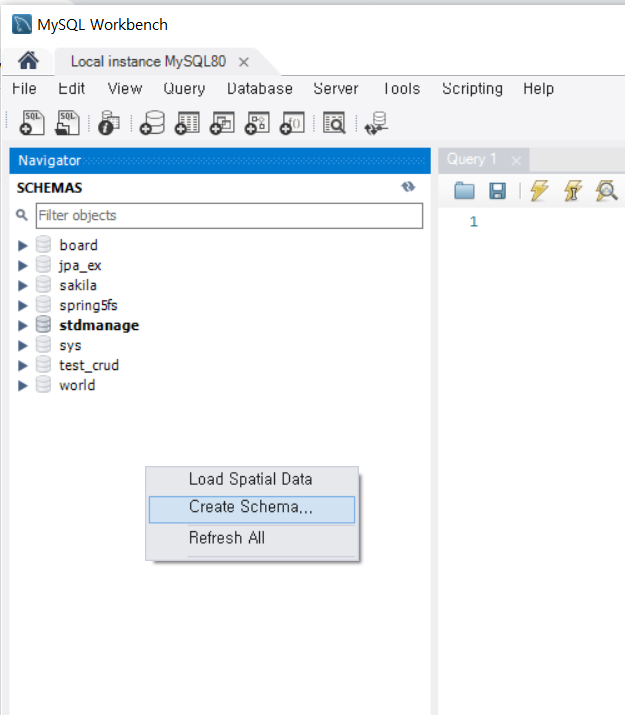Save the query script icon
The height and width of the screenshot is (715, 625).
(x=497, y=191)
